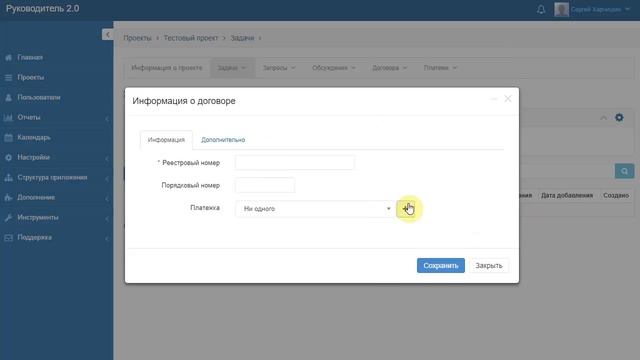The height and width of the screenshot is (360, 640).
Task: Expand the Настройки submenu arrow
Action: coord(107,159)
